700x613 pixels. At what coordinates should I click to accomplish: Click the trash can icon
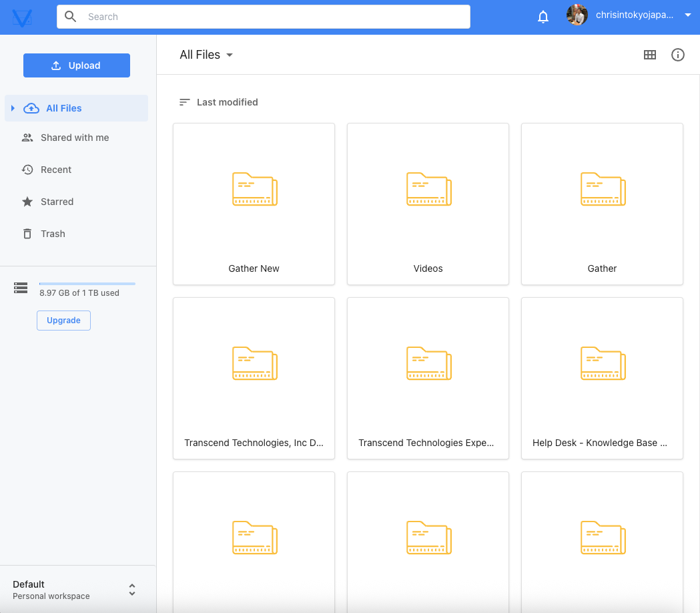click(27, 234)
